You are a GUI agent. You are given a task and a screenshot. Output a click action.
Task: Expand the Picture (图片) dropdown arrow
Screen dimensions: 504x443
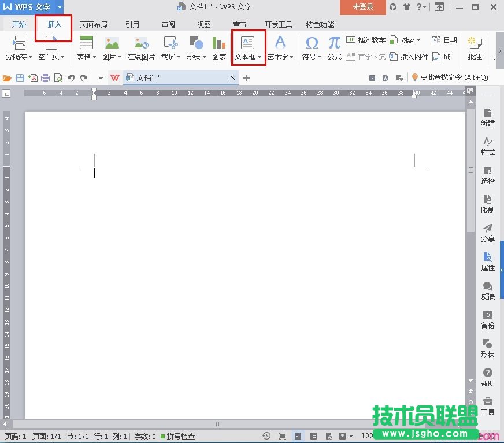point(120,57)
